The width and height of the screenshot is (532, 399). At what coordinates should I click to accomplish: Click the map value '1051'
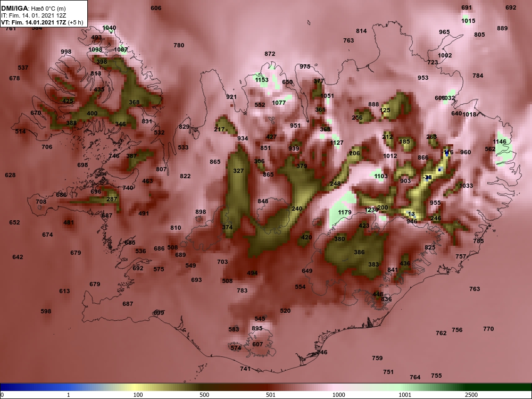coord(327,96)
